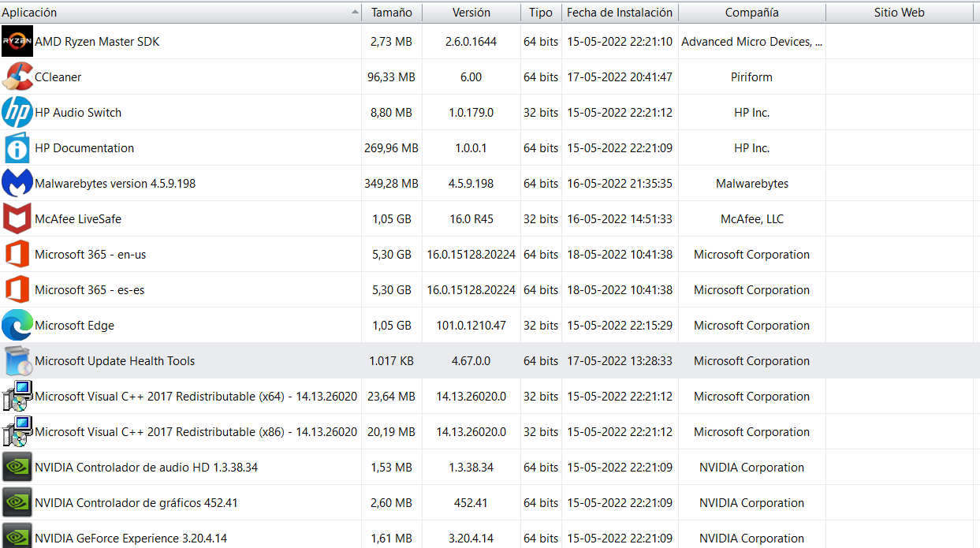The height and width of the screenshot is (548, 980).
Task: Click the McAfee, LLC company cell
Action: tap(752, 218)
